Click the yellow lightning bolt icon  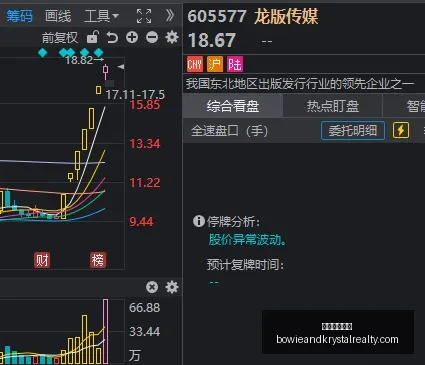point(401,130)
